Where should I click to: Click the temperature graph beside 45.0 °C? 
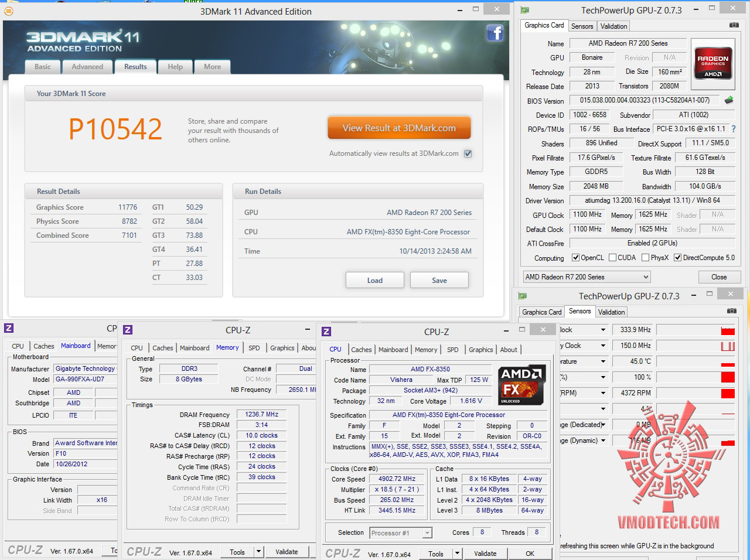[x=696, y=361]
